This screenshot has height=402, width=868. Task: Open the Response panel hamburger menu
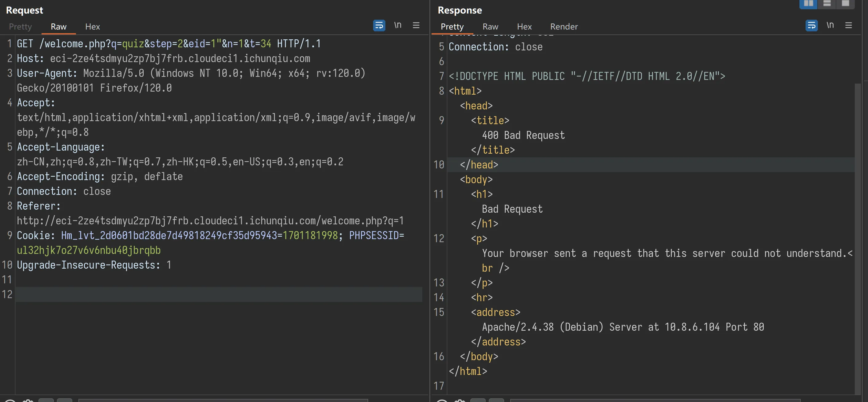tap(848, 25)
